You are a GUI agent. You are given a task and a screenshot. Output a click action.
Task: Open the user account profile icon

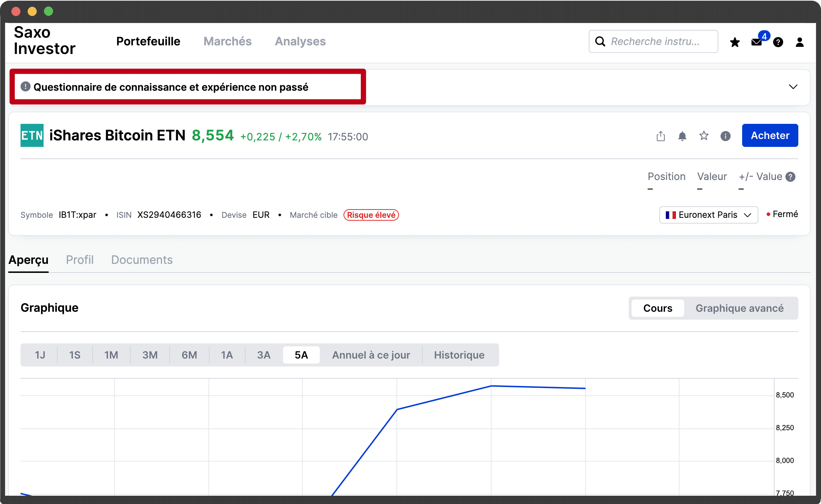point(799,42)
